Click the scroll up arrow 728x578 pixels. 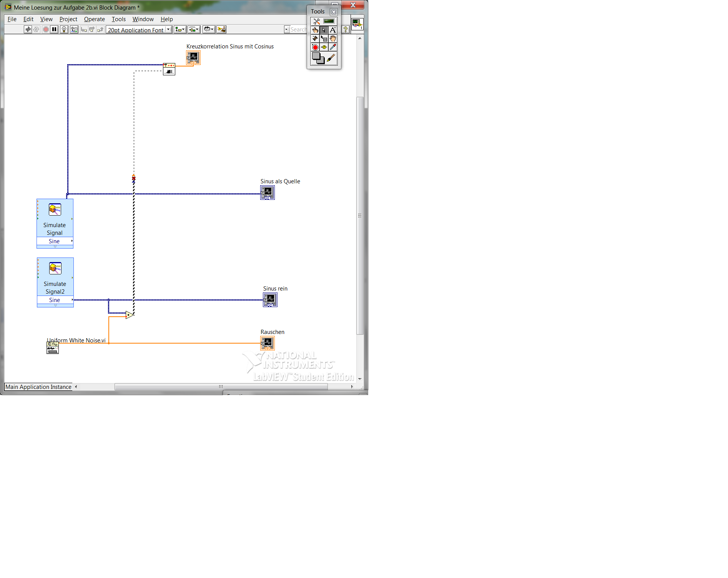[x=360, y=38]
